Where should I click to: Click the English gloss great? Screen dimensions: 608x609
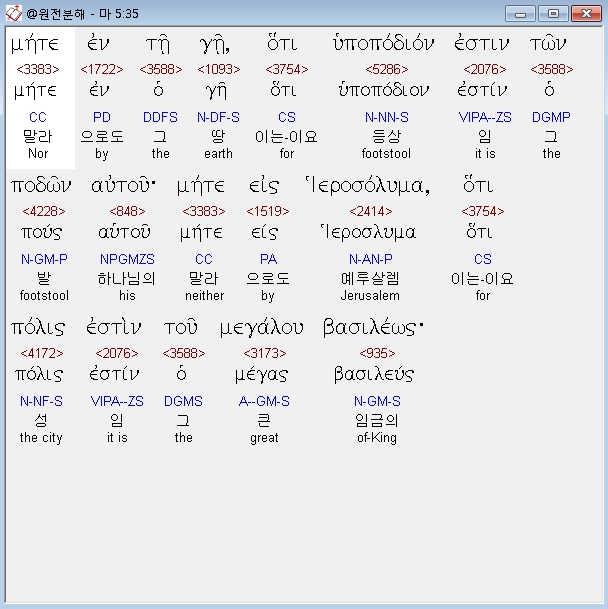[x=264, y=438]
